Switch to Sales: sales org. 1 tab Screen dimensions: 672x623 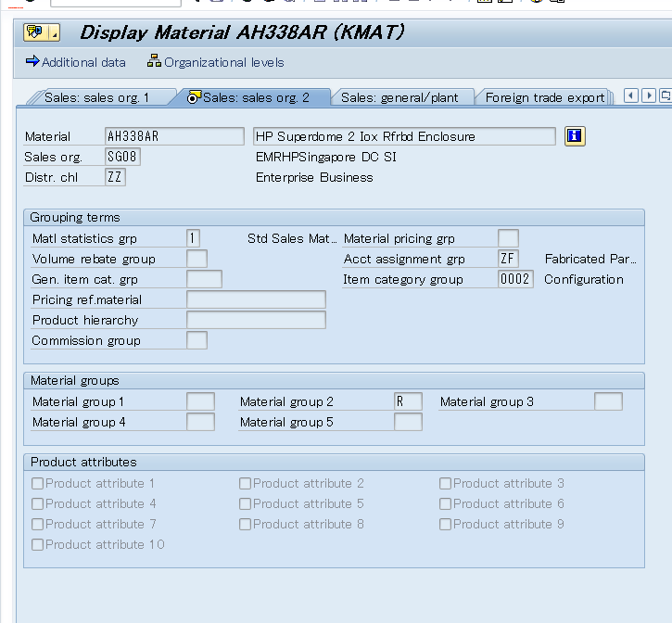(96, 97)
